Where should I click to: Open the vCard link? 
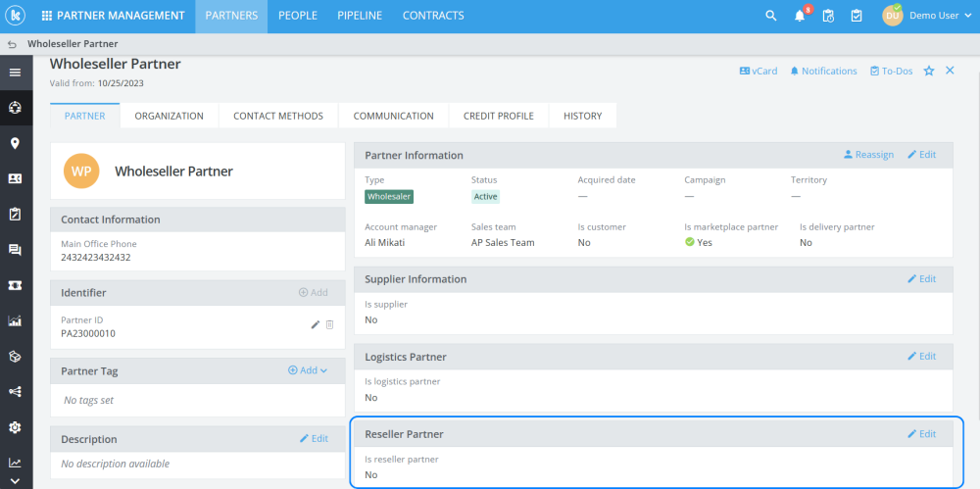759,72
